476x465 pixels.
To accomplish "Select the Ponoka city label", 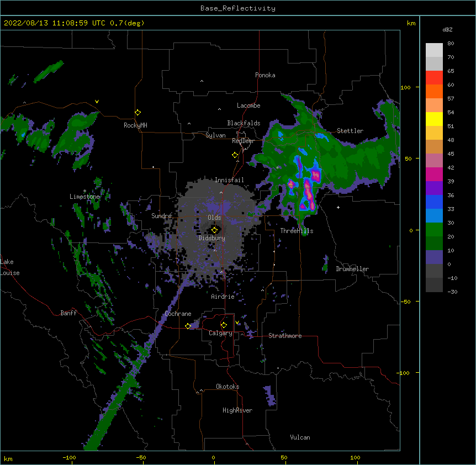I will (265, 75).
